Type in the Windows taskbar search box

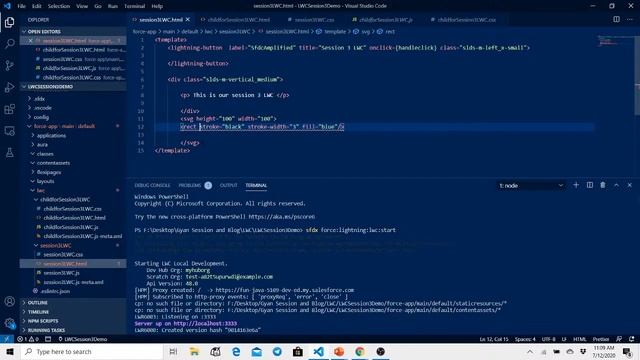(92, 351)
